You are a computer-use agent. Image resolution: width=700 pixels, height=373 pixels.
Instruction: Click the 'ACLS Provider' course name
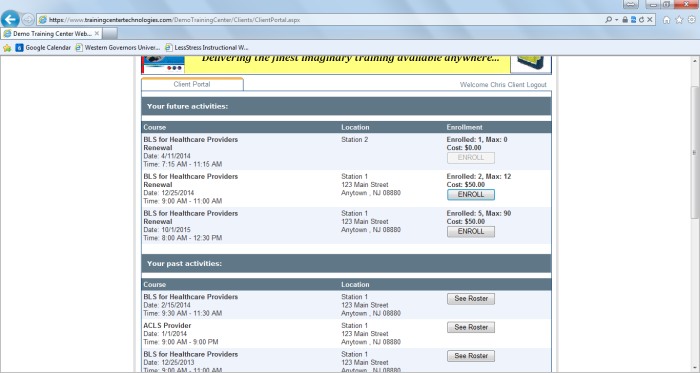click(167, 325)
